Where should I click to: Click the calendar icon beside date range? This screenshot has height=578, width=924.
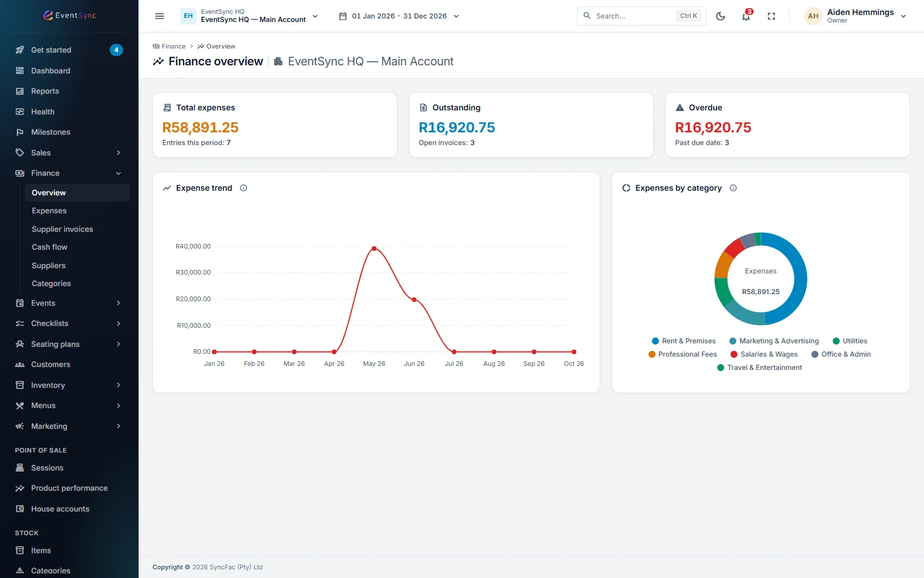tap(342, 16)
